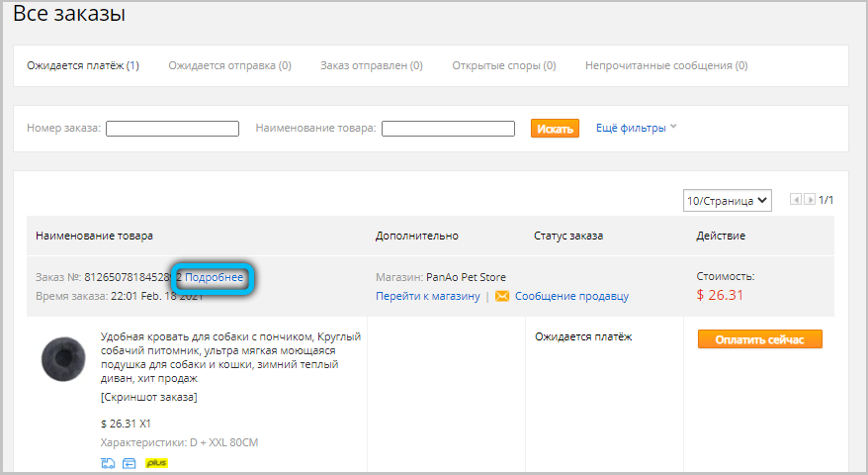Follow the Перейти к магазину link
The image size is (868, 475).
tap(427, 296)
